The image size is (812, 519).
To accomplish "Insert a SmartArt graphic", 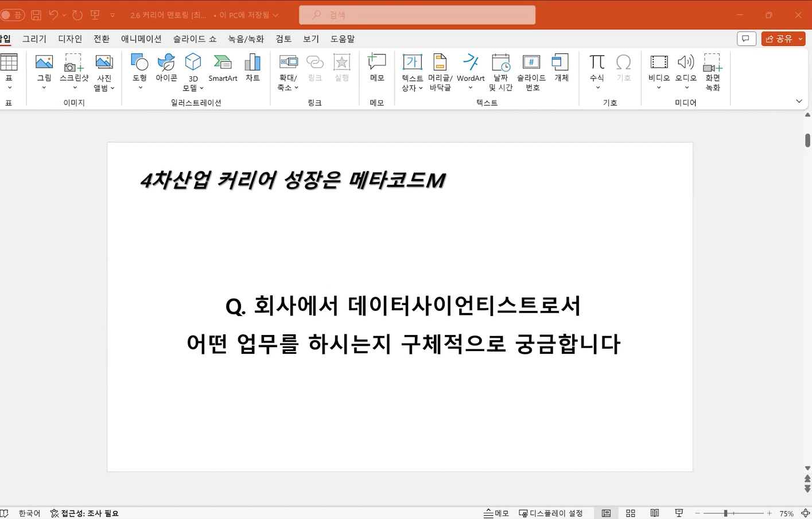I will click(x=223, y=68).
